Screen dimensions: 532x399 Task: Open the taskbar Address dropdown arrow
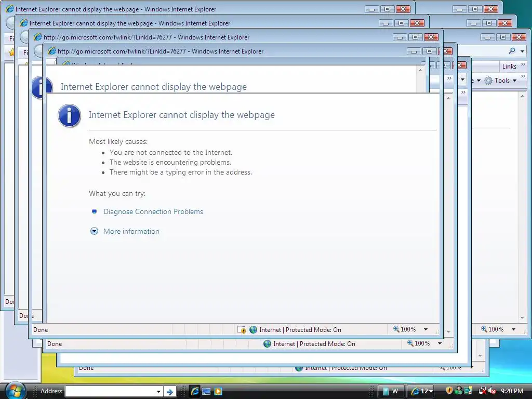coord(158,392)
